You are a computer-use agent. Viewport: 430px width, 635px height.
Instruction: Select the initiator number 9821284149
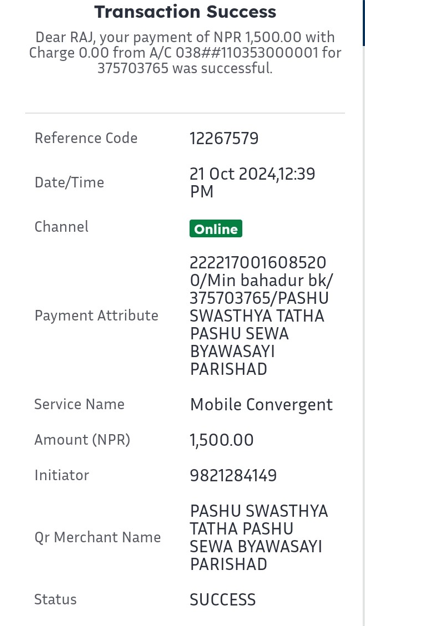(233, 475)
